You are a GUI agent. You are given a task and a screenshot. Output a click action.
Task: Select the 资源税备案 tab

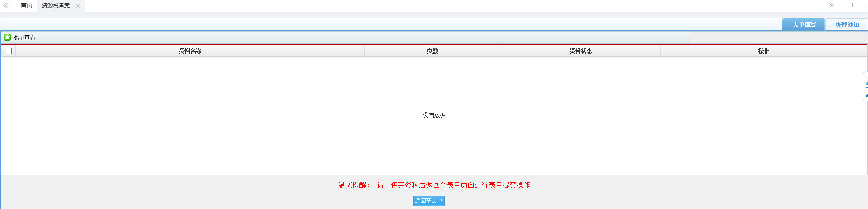[56, 6]
